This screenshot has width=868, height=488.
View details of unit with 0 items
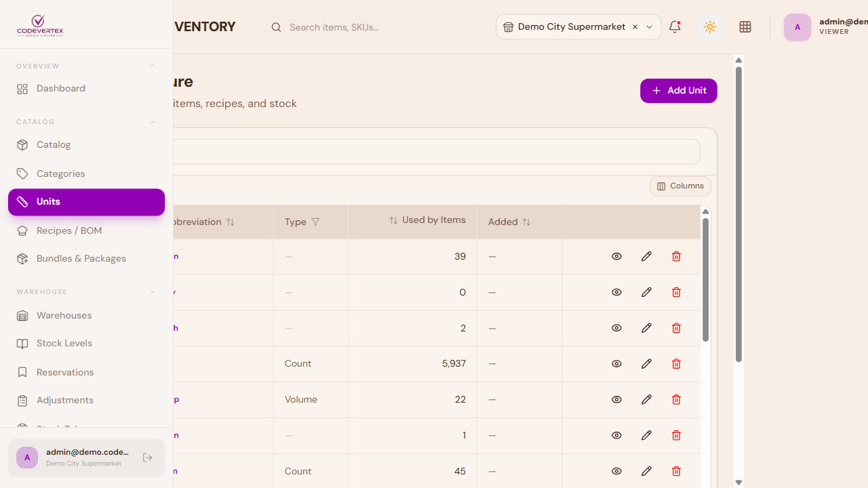click(616, 292)
